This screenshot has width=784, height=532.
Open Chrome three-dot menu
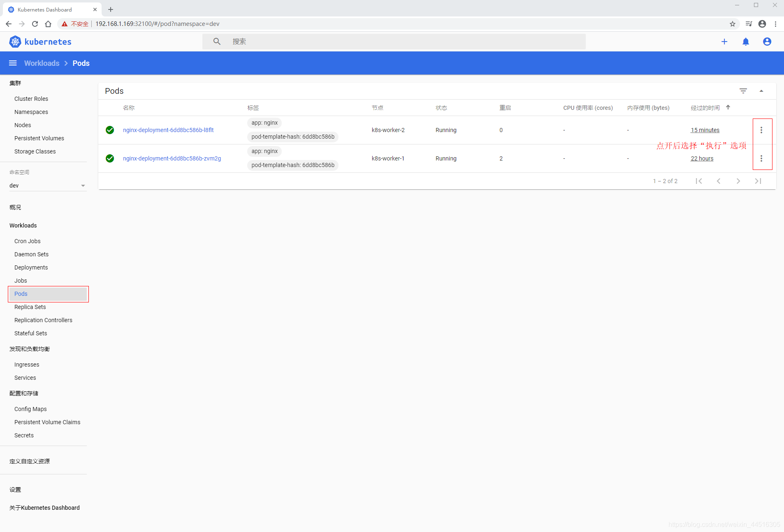pyautogui.click(x=775, y=24)
